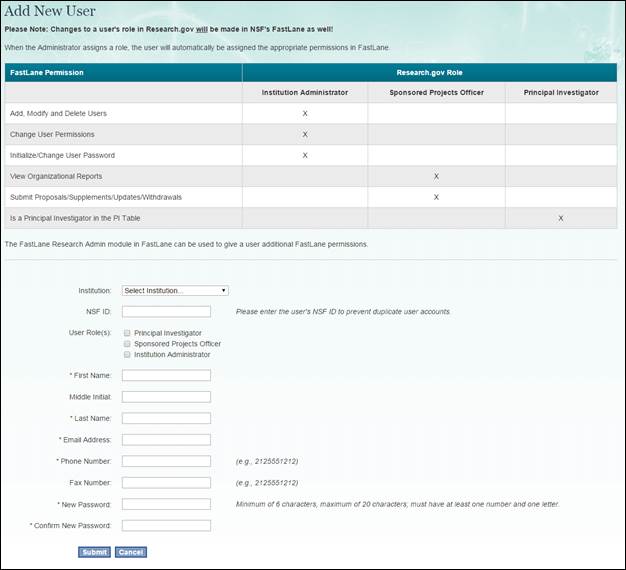Viewport: 626px width, 570px height.
Task: Click the X in Add, Modify and Delete Users row
Action: [x=305, y=113]
